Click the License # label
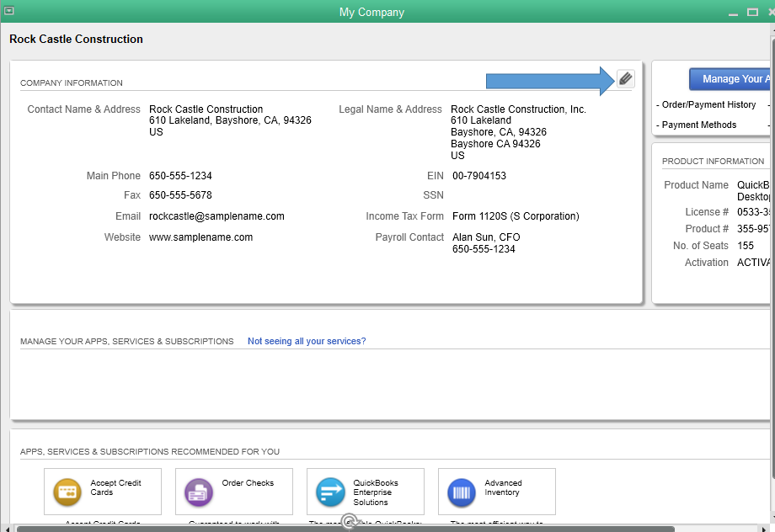 point(707,212)
